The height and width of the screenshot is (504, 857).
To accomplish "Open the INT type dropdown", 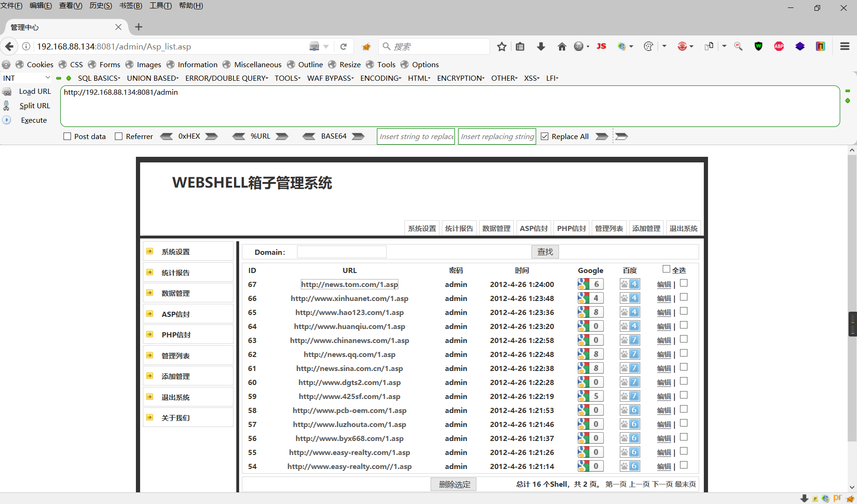I will (x=27, y=78).
